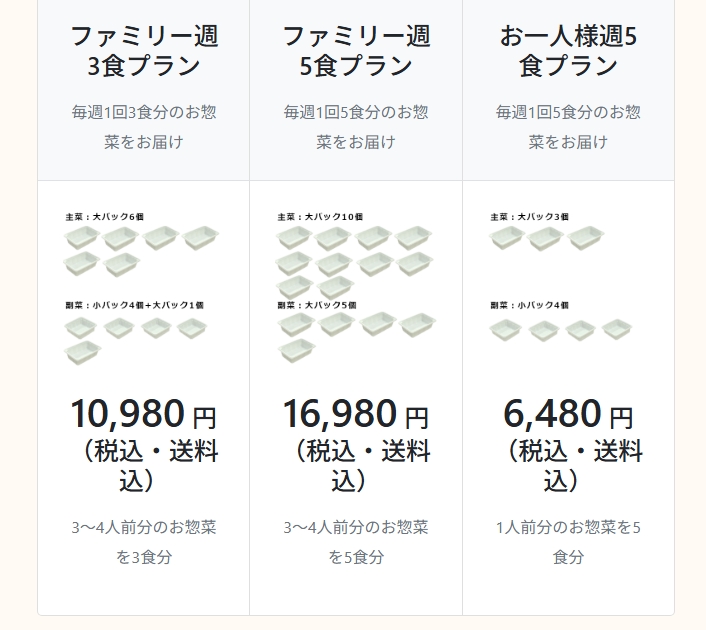Click the 10,980円 price
Screen dimensions: 706x630
pos(143,413)
